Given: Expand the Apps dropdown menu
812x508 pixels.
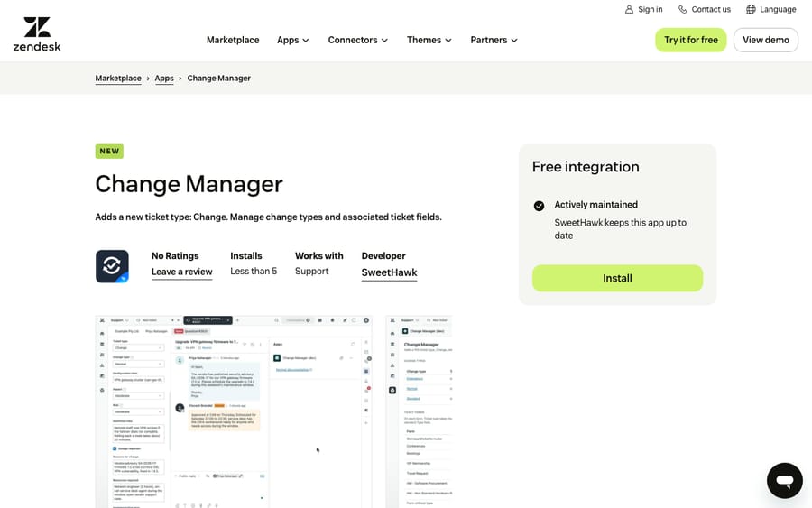Looking at the screenshot, I should point(292,40).
